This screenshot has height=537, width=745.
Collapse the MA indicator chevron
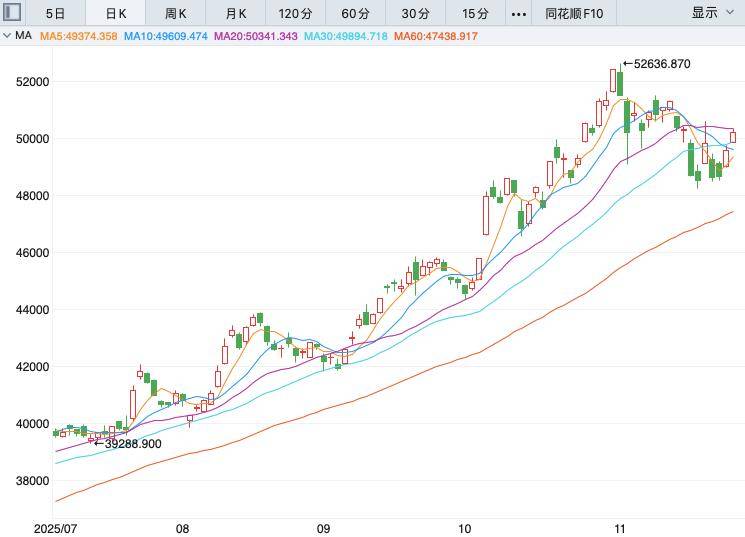pyautogui.click(x=8, y=36)
